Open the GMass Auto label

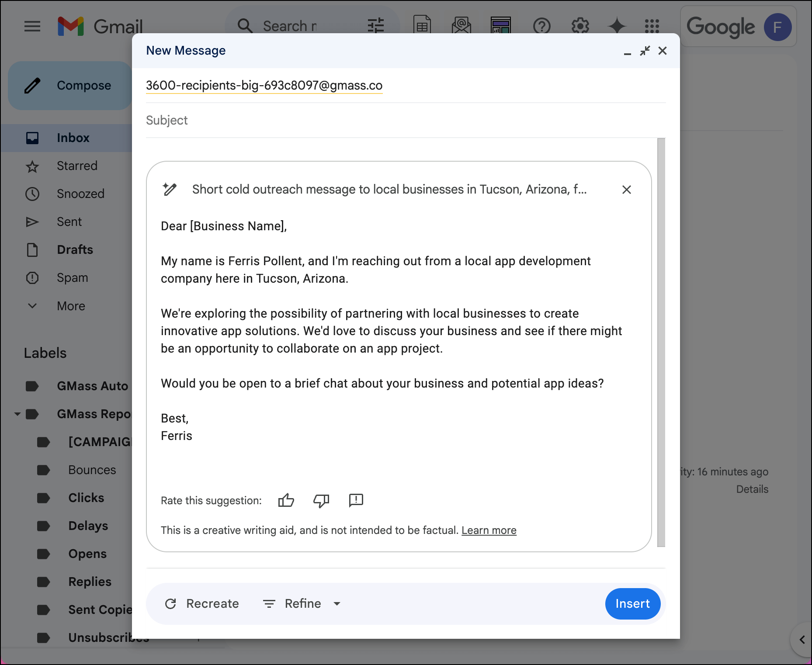92,386
